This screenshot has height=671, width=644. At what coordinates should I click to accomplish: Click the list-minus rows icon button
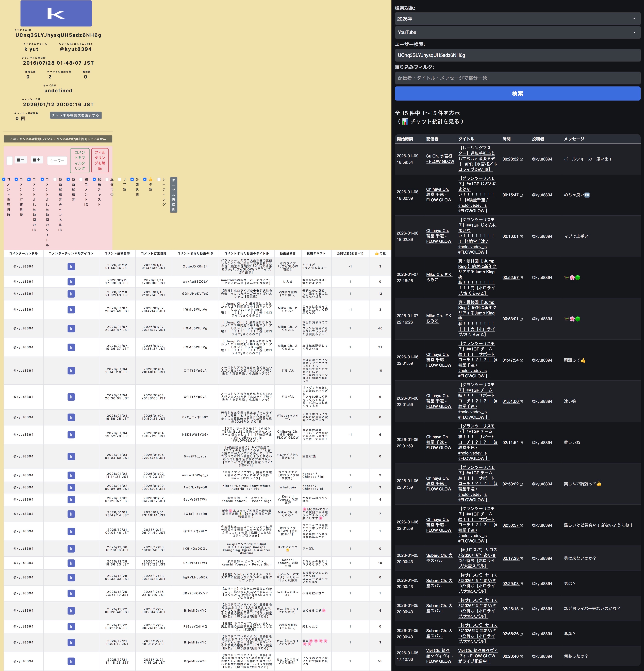pos(21,160)
